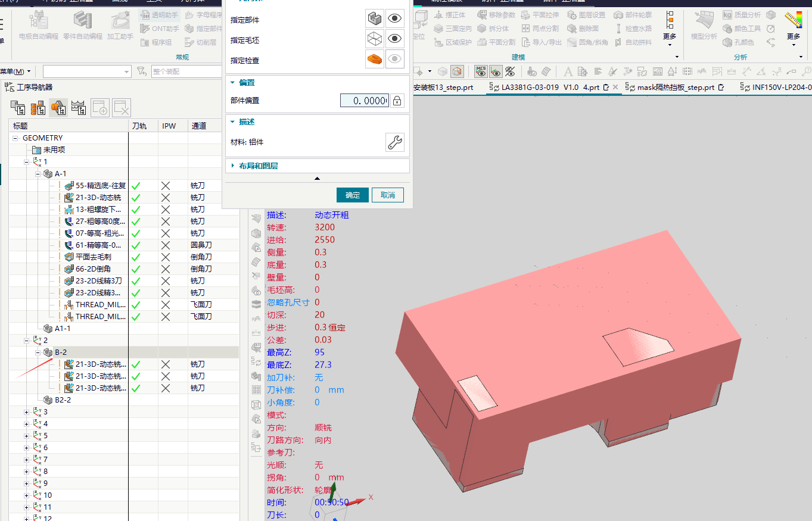Switch navigator to Machine Tool view
Viewport: 812px width, 521px height.
click(38, 108)
